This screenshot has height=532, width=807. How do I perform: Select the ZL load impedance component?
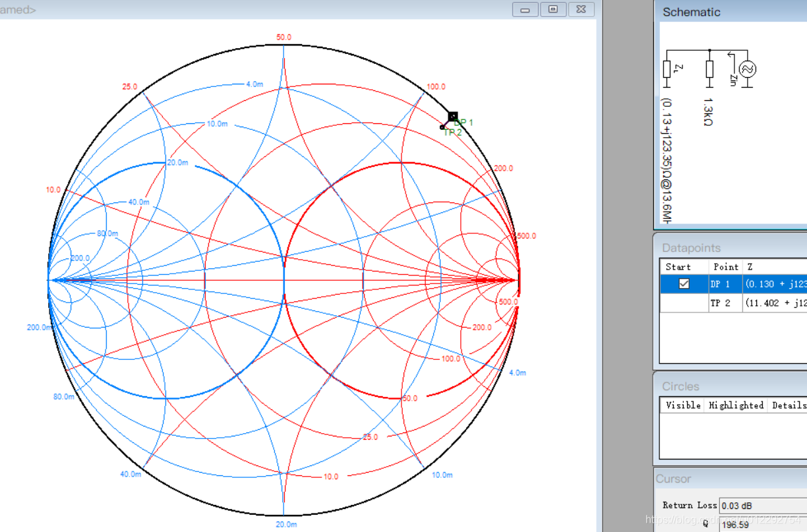click(667, 69)
